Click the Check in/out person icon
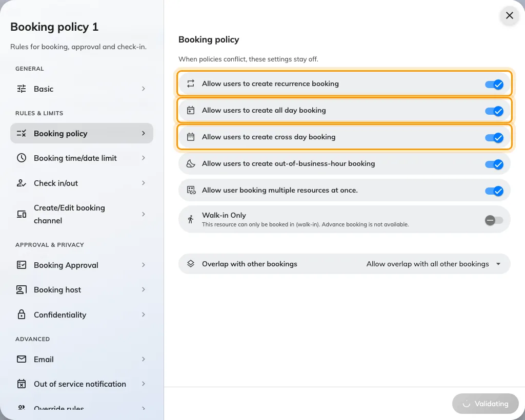The image size is (525, 420). point(22,183)
